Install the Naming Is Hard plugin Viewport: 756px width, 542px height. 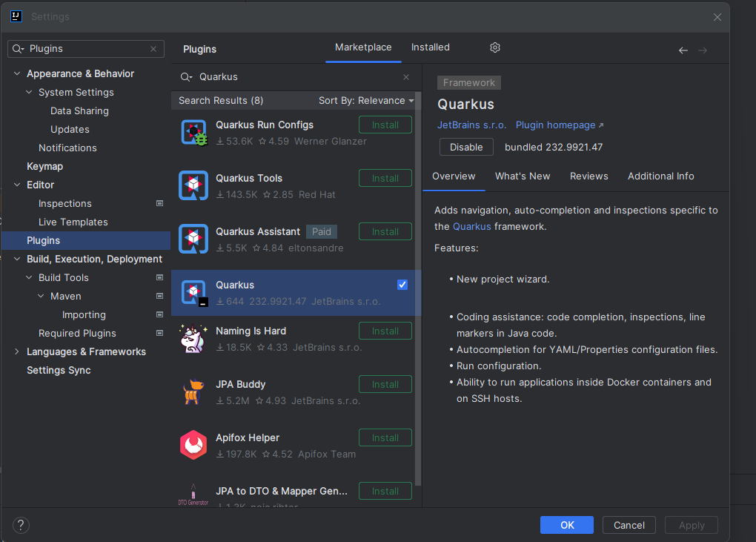pos(385,331)
